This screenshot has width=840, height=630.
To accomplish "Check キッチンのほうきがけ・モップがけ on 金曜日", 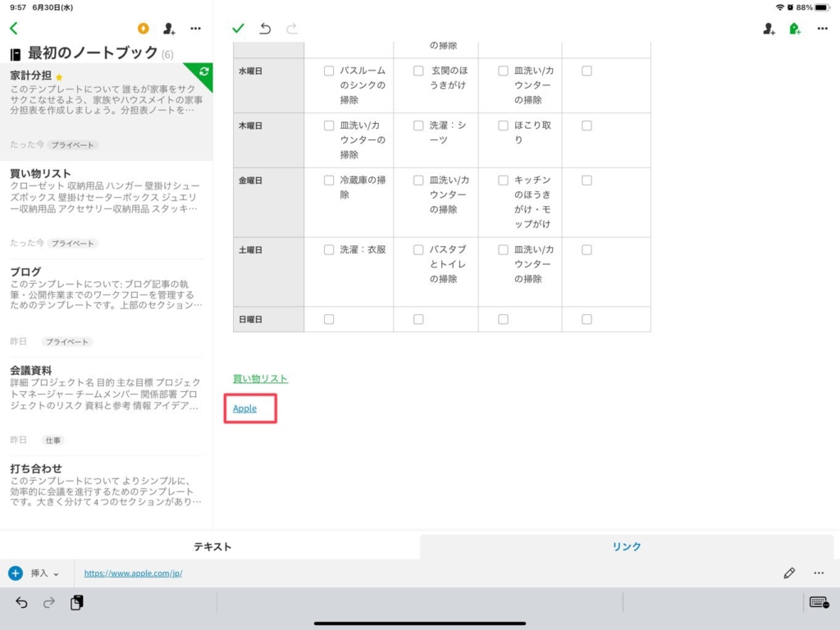I will click(503, 180).
